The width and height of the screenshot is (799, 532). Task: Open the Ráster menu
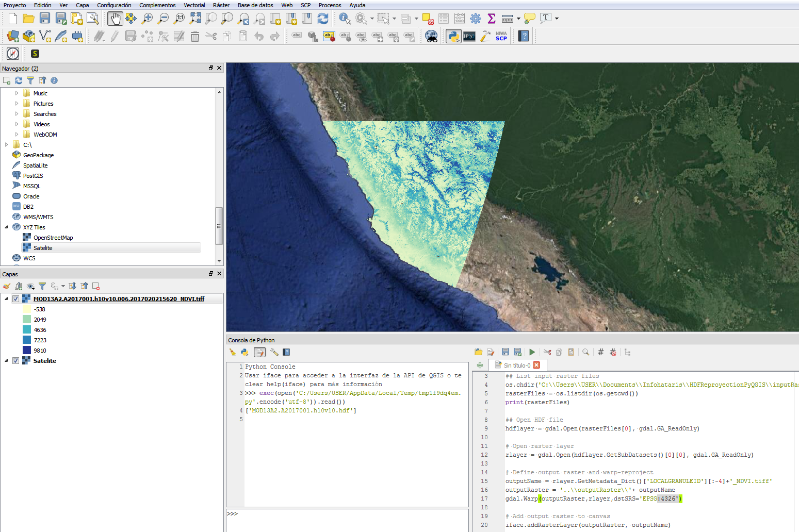click(221, 5)
